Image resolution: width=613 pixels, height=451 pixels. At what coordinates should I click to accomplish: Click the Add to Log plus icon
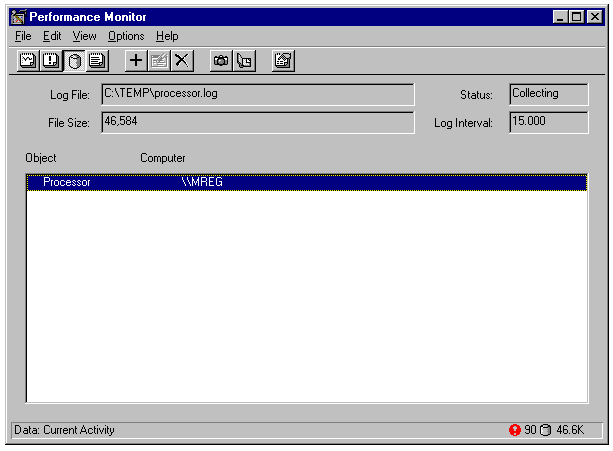coord(136,61)
